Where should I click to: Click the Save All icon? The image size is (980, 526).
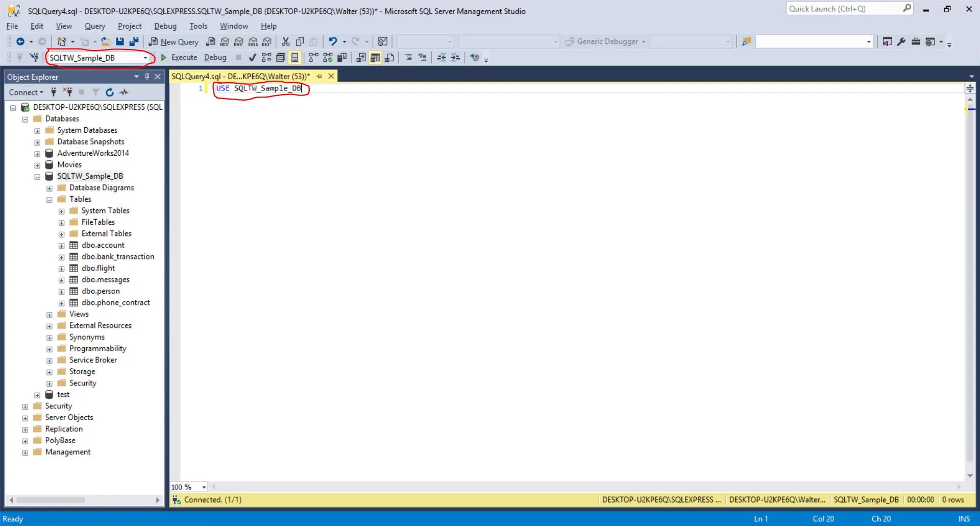click(134, 42)
